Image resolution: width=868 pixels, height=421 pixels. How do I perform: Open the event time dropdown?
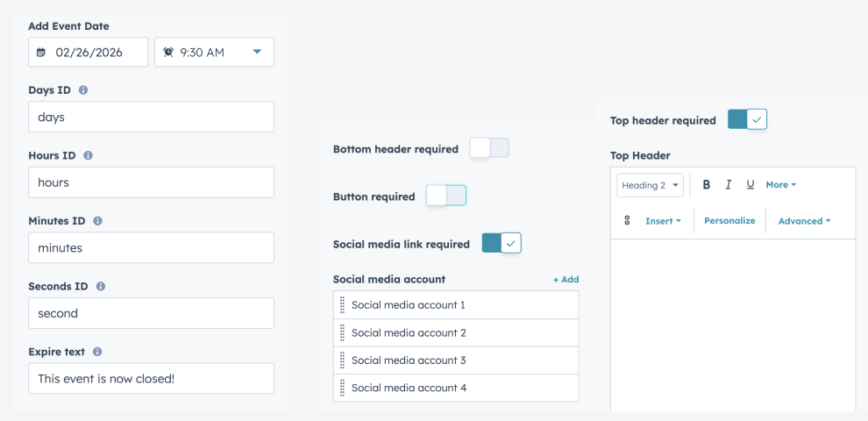(x=215, y=53)
